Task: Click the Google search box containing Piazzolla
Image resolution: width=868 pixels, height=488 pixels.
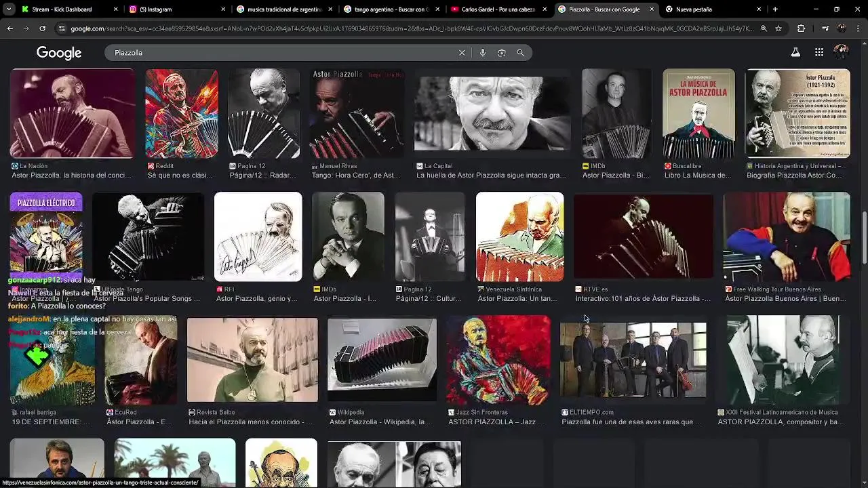Action: coord(285,53)
